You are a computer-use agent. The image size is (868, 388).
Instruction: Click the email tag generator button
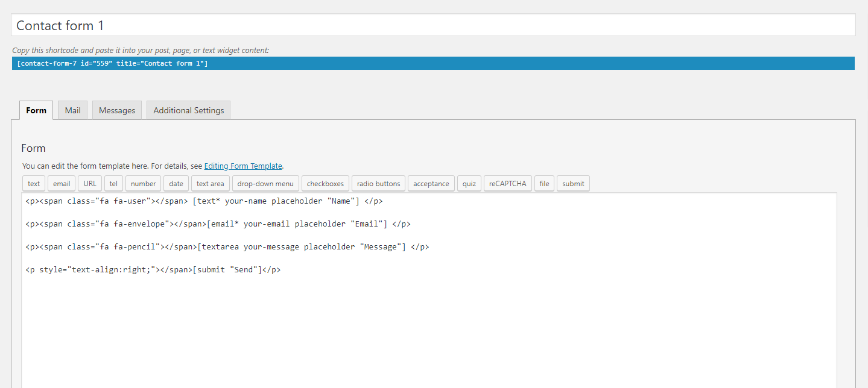[x=62, y=184]
